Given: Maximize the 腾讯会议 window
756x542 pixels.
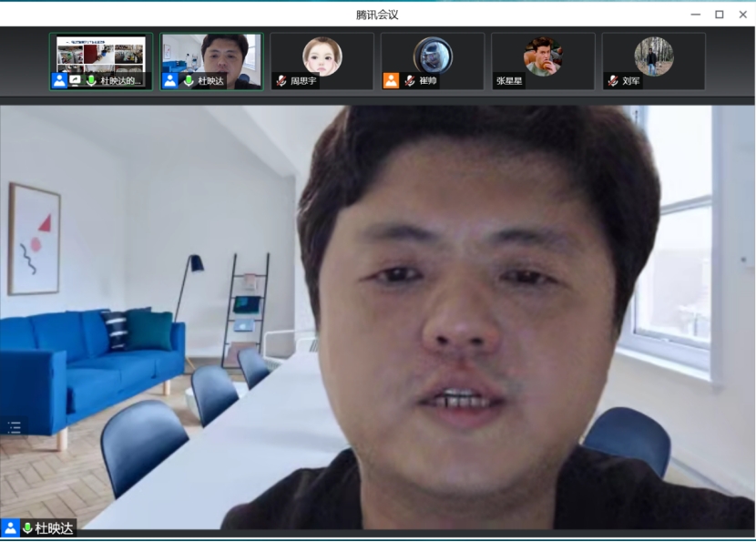Looking at the screenshot, I should click(719, 14).
